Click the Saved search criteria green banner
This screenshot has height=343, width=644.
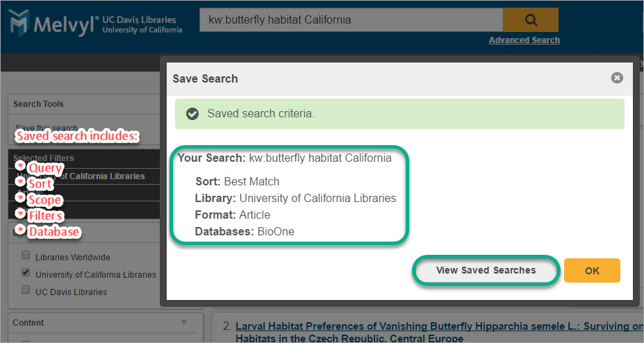[x=399, y=114]
